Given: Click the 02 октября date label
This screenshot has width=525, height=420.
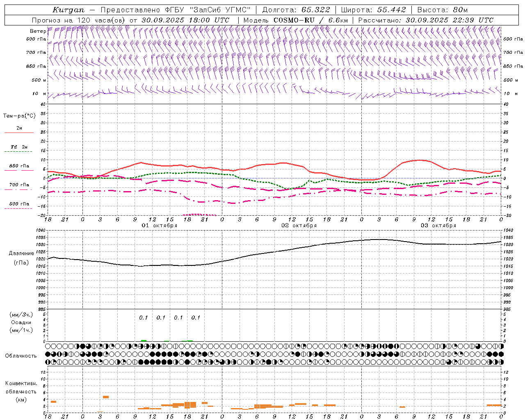Looking at the screenshot, I should coord(299,226).
